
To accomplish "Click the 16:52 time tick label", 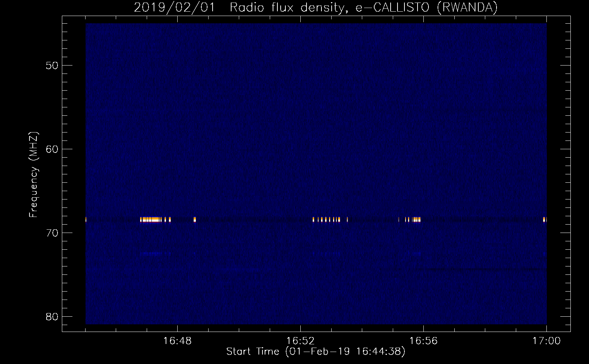I will (300, 341).
